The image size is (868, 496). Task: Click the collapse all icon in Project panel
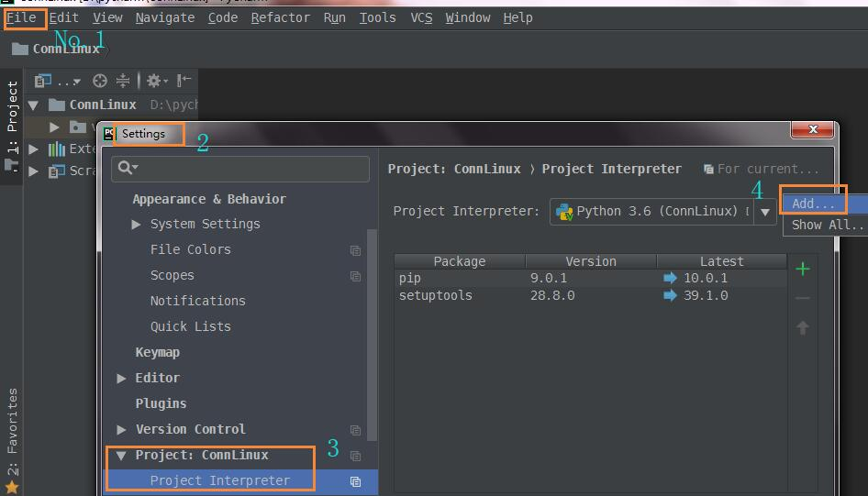click(123, 81)
